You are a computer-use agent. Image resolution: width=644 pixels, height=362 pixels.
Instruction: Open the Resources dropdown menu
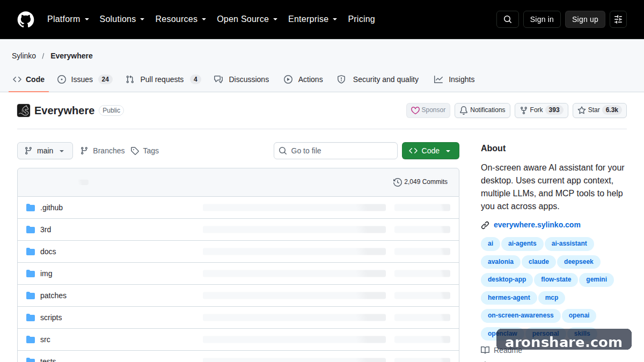pos(181,19)
